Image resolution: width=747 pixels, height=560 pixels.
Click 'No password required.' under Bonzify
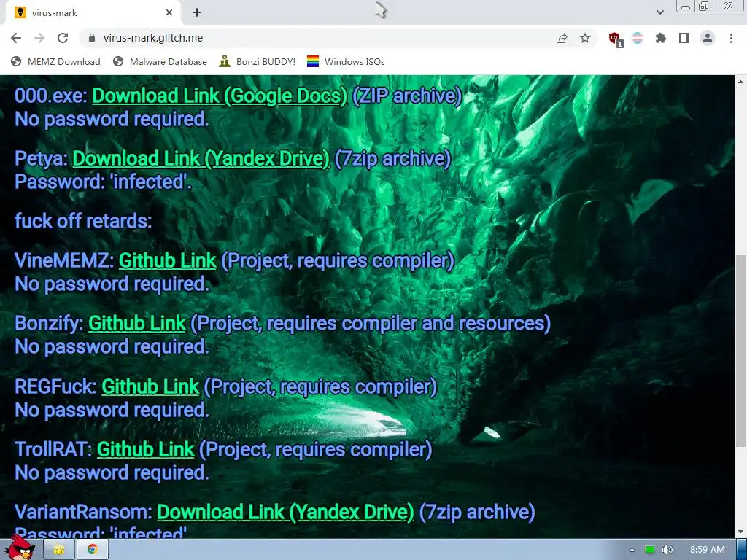[112, 346]
